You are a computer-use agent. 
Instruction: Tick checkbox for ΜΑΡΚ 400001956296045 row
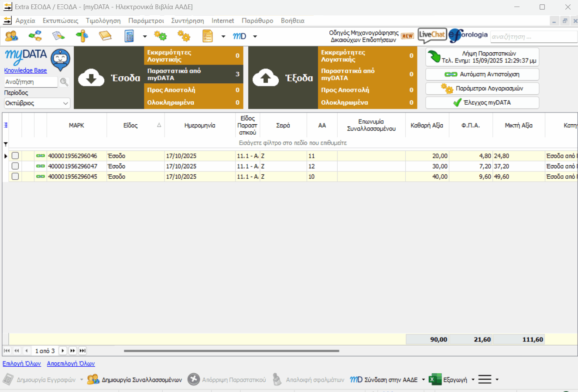pyautogui.click(x=15, y=177)
